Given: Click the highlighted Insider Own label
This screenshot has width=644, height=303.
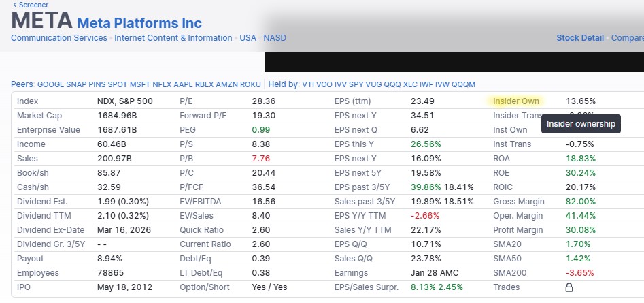Looking at the screenshot, I should [x=515, y=101].
